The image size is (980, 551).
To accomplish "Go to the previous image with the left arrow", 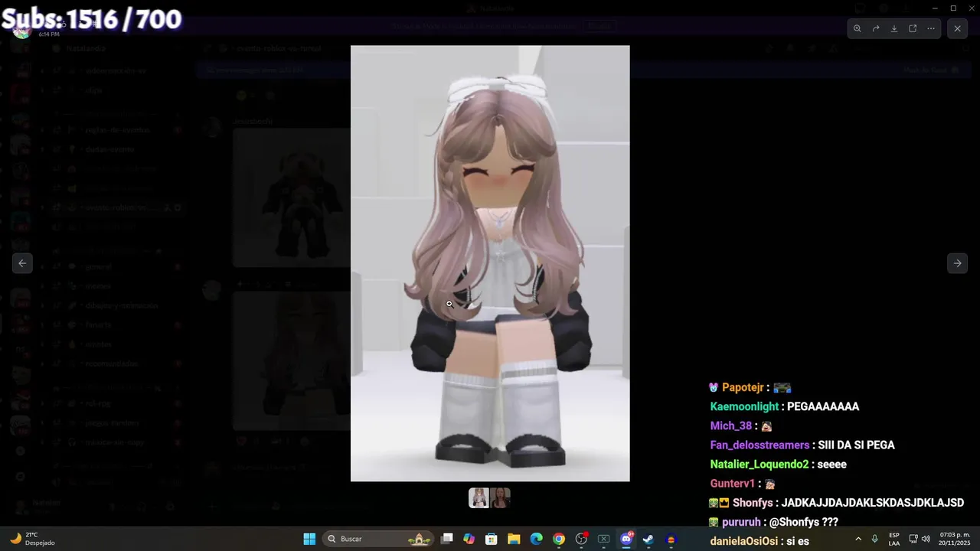I will point(22,263).
